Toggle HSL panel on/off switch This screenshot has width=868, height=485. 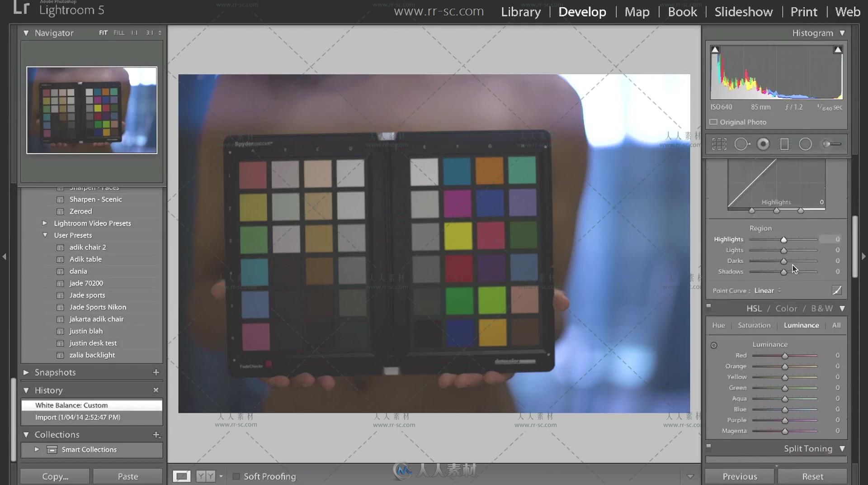click(x=708, y=306)
